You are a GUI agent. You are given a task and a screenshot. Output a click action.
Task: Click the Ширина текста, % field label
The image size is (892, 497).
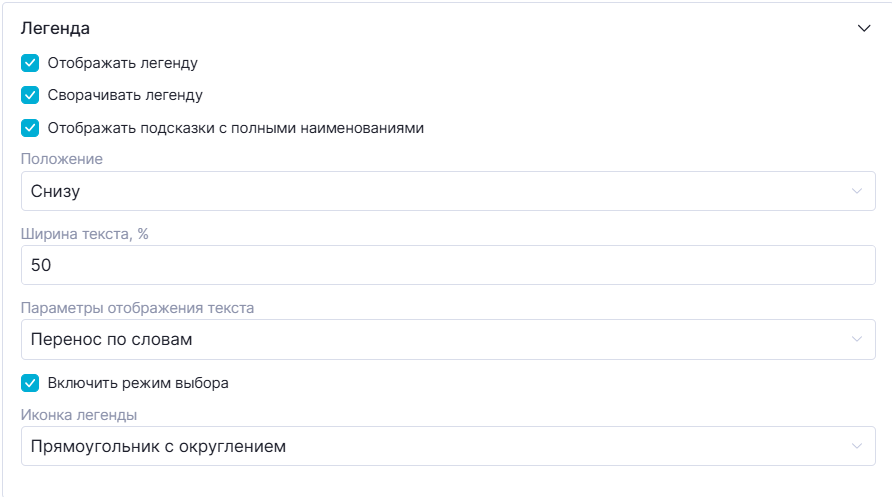point(84,234)
